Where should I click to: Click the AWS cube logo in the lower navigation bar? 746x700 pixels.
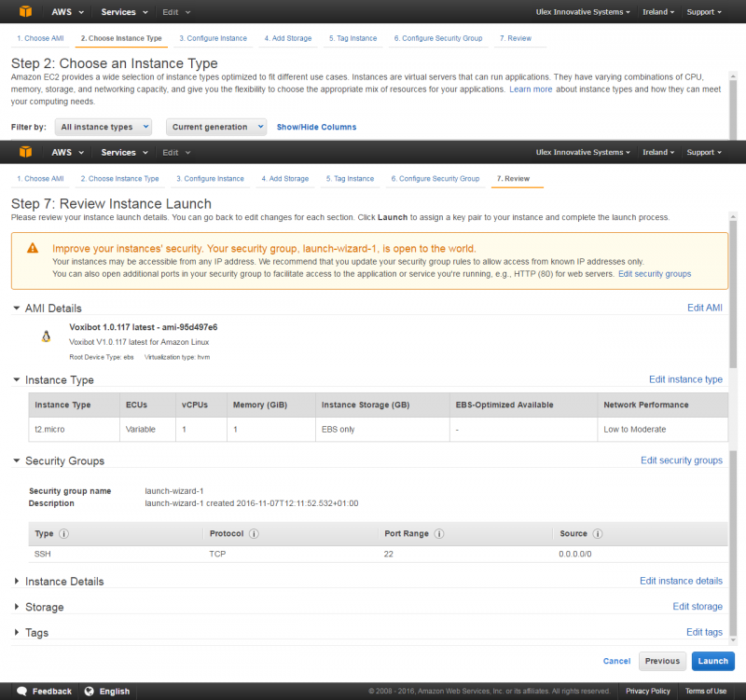(x=26, y=152)
